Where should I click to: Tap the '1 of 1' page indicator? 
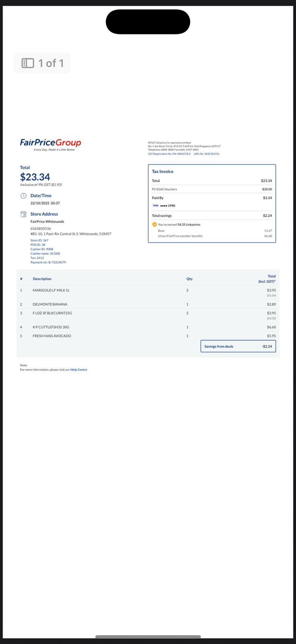point(51,63)
